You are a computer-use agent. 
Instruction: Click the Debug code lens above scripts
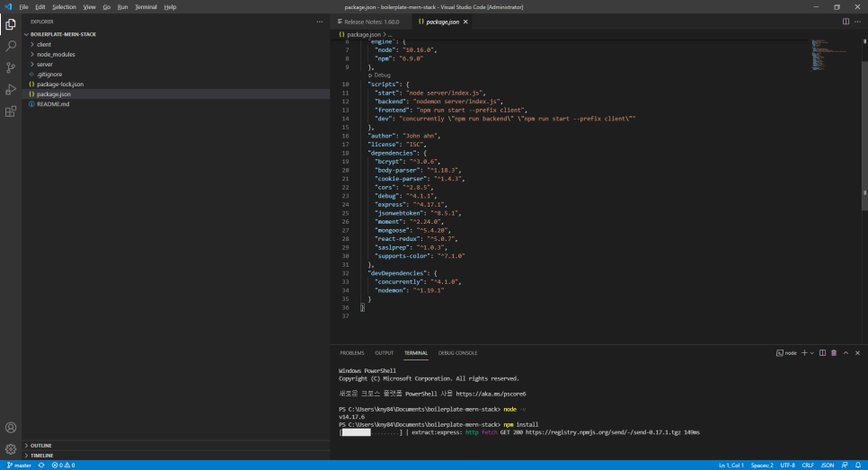(x=380, y=75)
